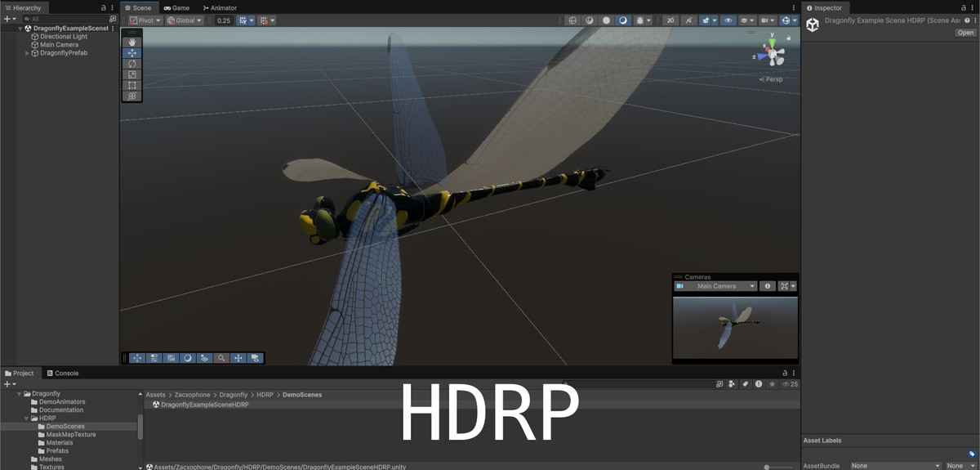
Task: Click the unlit draw mode sphere icon
Action: click(606, 20)
